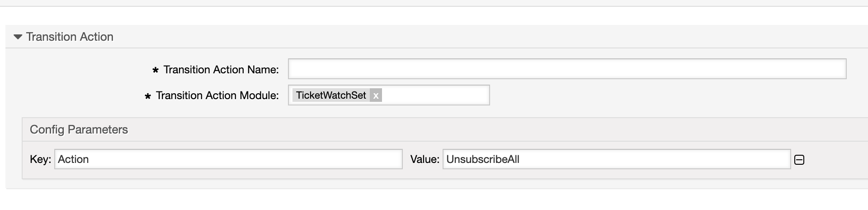
Task: Click empty space in Transition Action header bar
Action: pyautogui.click(x=452, y=37)
